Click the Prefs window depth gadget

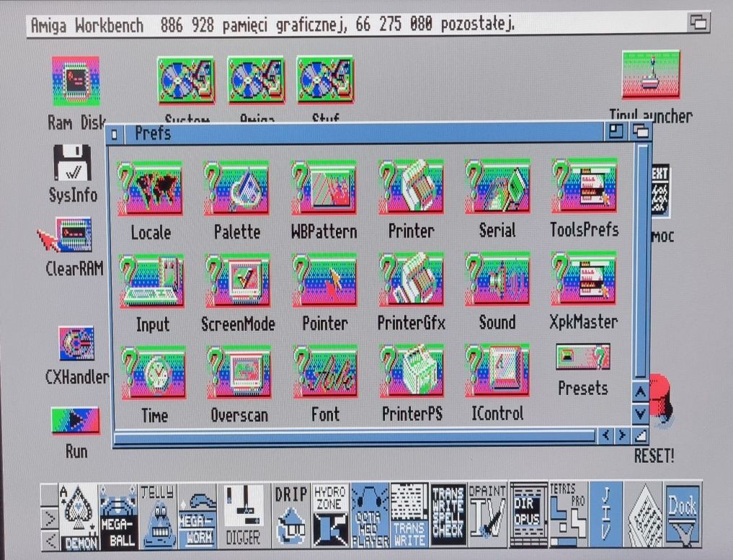tap(639, 132)
